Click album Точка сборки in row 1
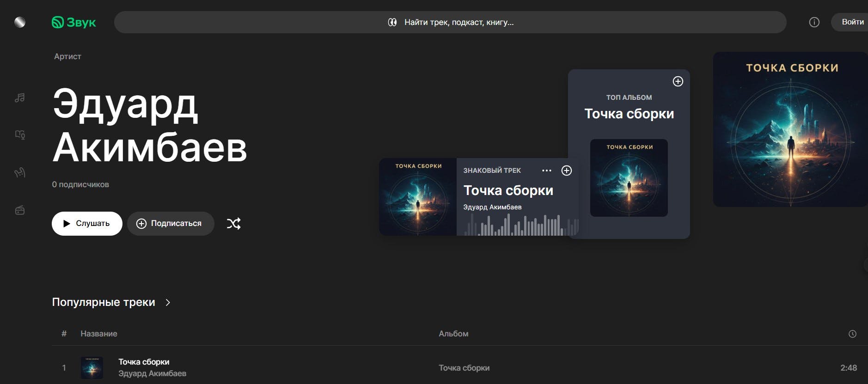This screenshot has height=384, width=868. point(464,368)
